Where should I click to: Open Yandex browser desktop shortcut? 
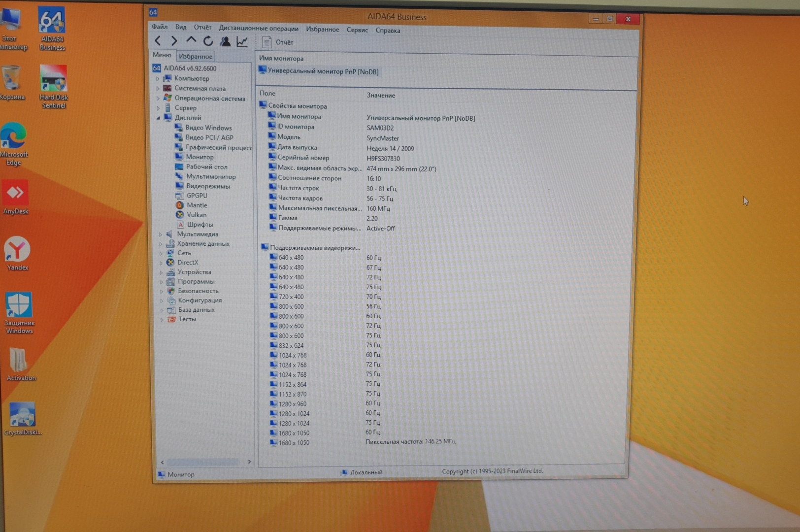coord(17,253)
